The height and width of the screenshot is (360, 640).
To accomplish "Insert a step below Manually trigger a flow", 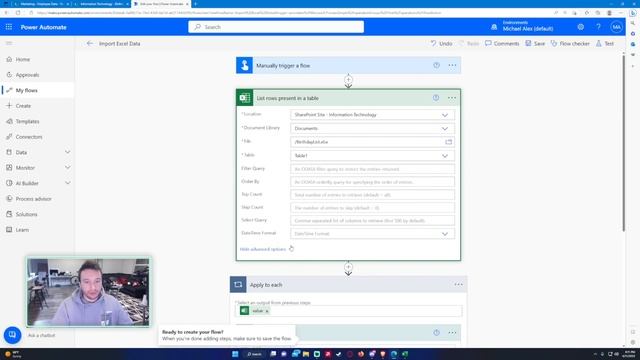I will coord(348,80).
